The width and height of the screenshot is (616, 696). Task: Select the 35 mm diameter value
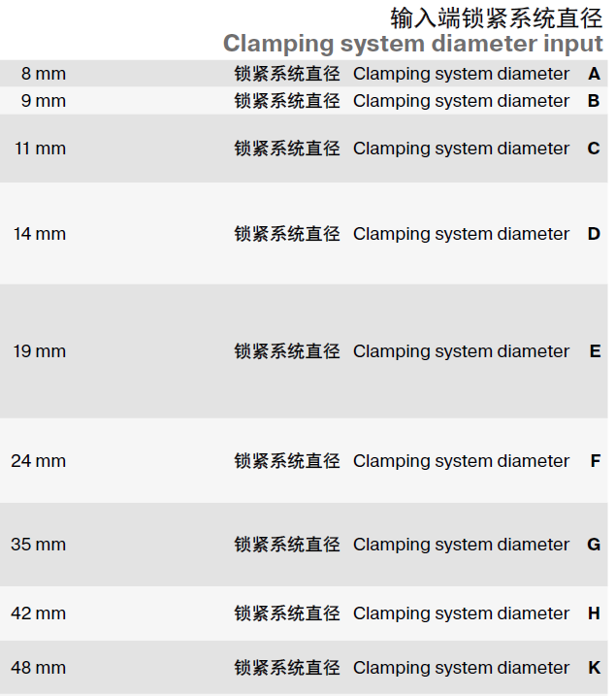pos(39,545)
